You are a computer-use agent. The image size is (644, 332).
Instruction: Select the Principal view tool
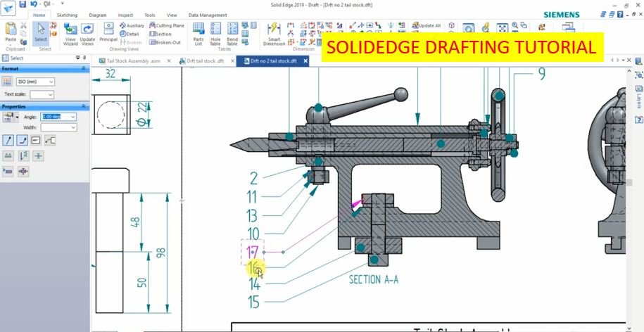click(x=108, y=32)
